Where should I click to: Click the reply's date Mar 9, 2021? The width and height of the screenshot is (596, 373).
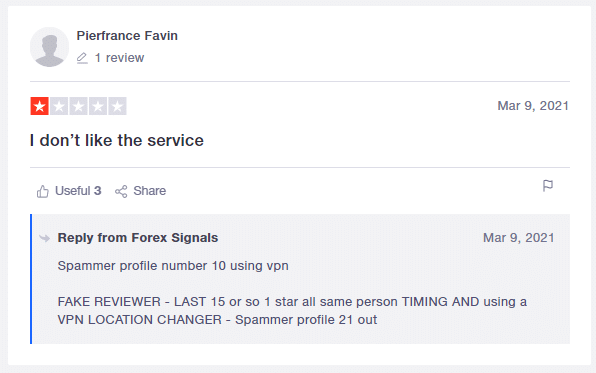click(x=518, y=238)
